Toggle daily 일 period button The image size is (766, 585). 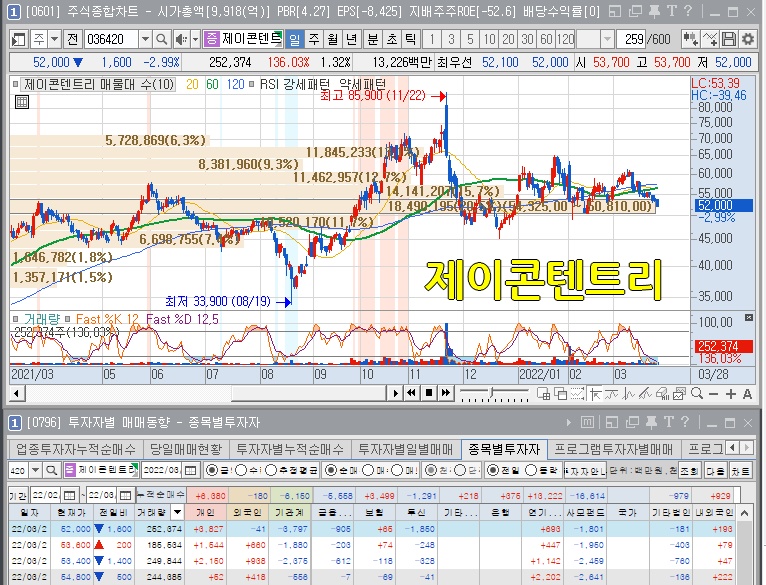pyautogui.click(x=295, y=39)
